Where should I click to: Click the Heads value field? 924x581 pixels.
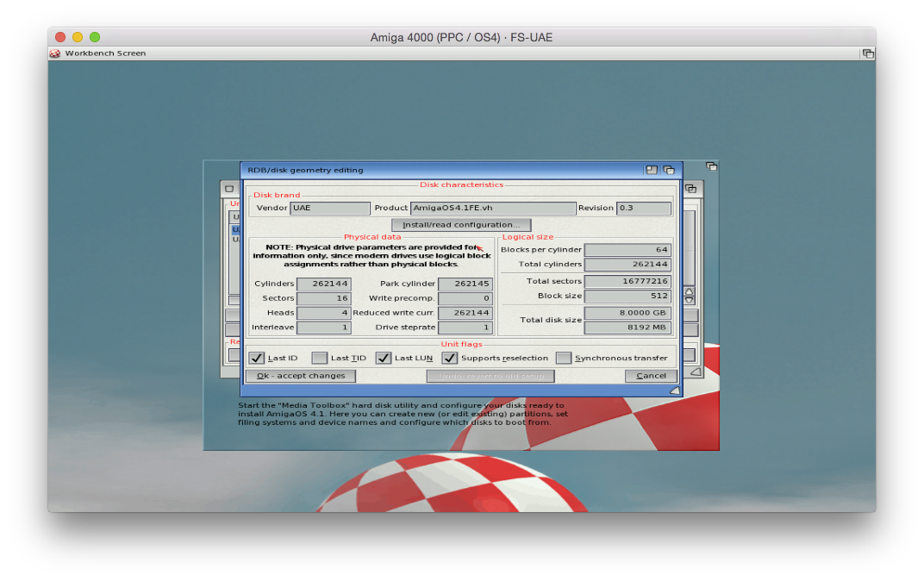(x=324, y=314)
